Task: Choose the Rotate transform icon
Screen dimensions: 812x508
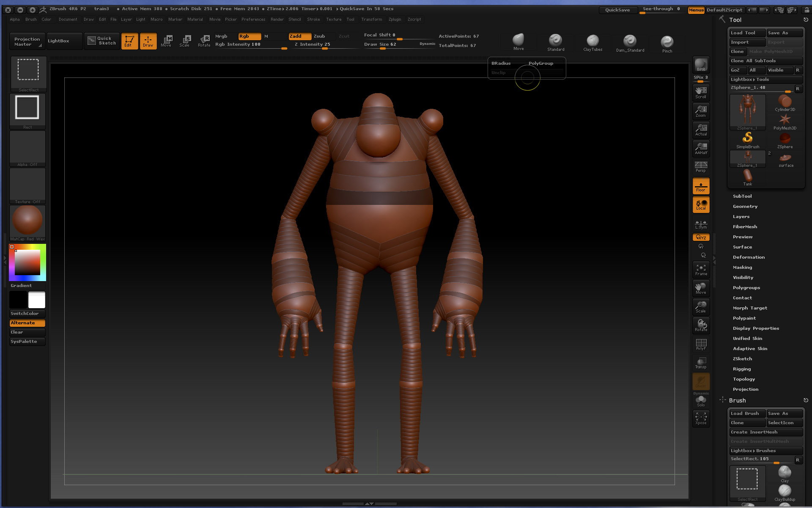Action: click(x=204, y=41)
